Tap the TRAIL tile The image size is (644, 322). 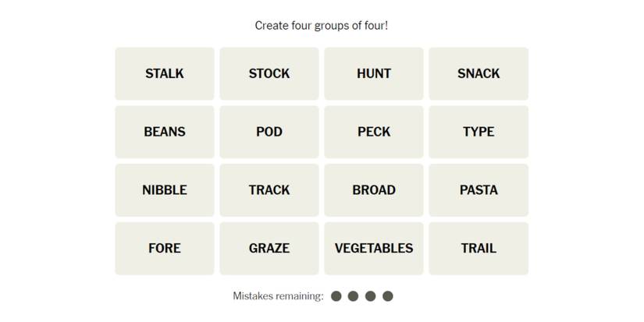coord(479,249)
